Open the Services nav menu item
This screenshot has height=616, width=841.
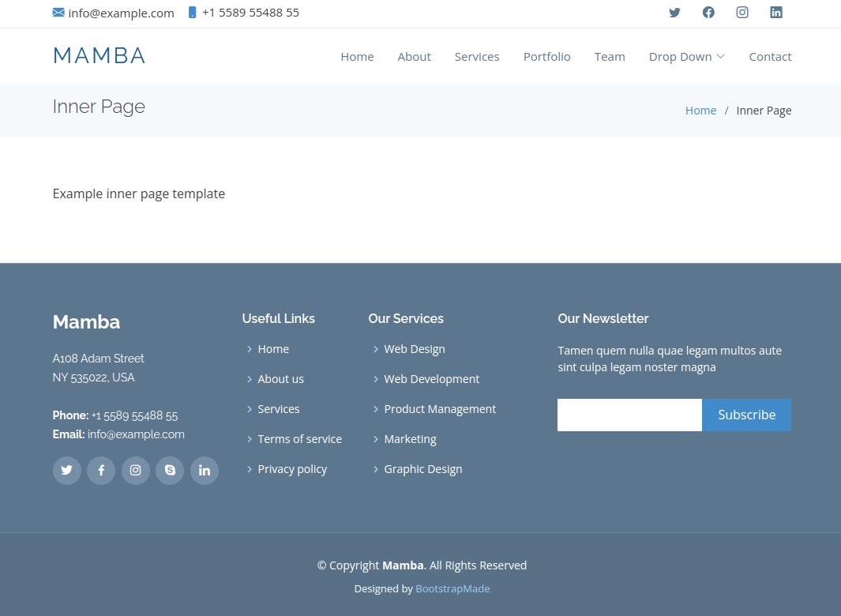(477, 57)
